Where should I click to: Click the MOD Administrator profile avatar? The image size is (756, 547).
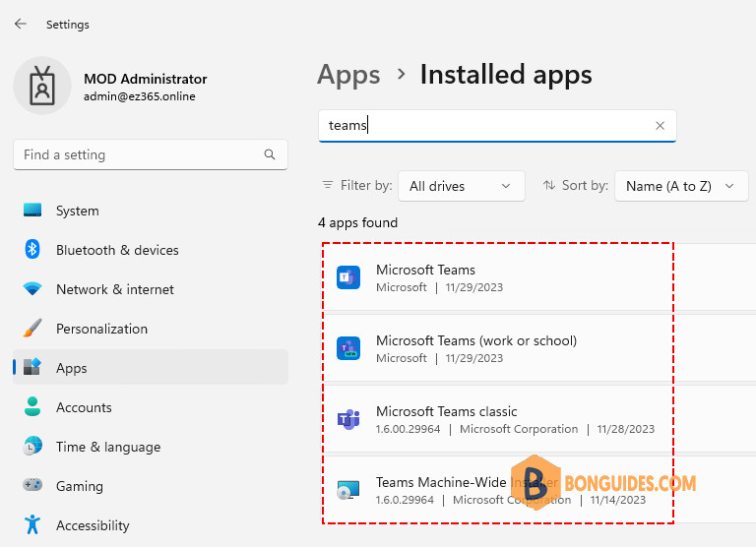coord(42,86)
